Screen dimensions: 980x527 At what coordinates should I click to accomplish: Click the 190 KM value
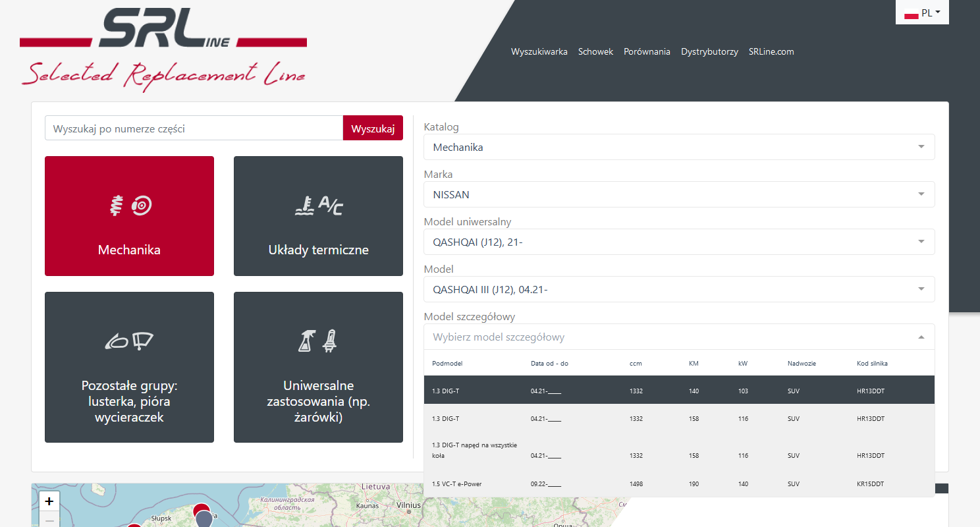(694, 484)
